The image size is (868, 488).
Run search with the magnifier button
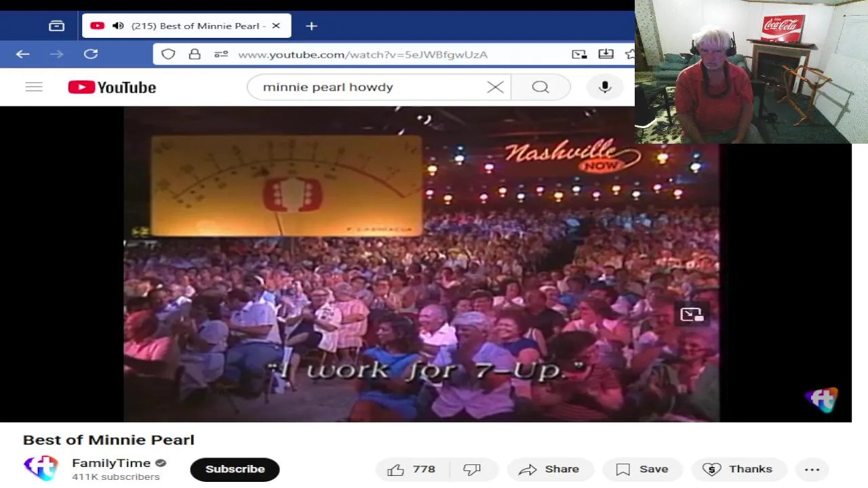coord(540,87)
